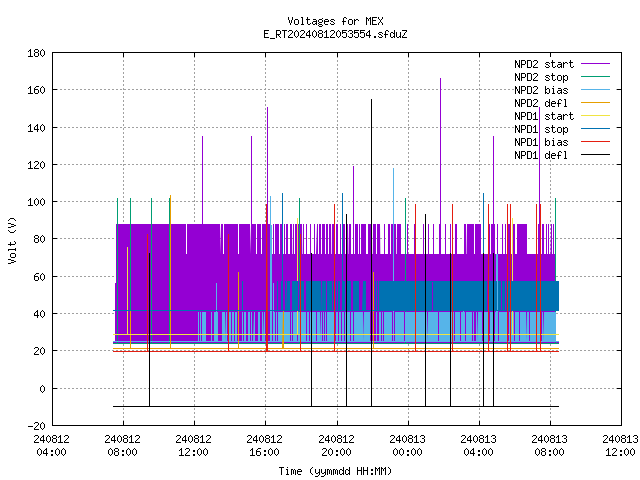Click the 'NPD1 defl' legend label
The width and height of the screenshot is (640, 480).
pos(541,156)
